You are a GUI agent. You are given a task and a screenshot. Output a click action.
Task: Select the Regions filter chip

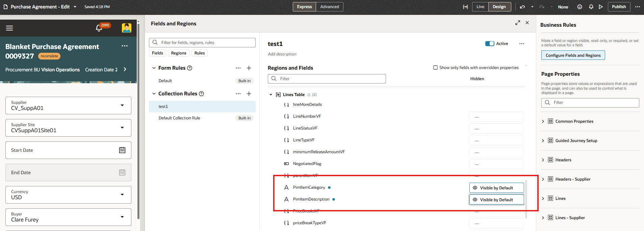pos(179,53)
